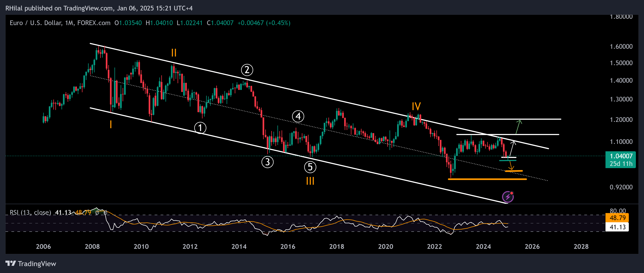Click the 2010 time axis label
644x273 pixels.
pyautogui.click(x=141, y=246)
